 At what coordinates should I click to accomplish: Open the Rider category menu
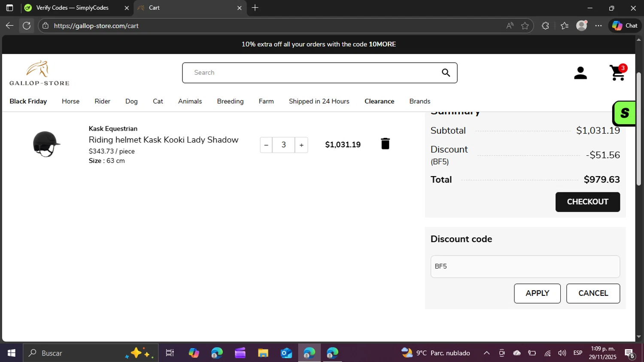(102, 101)
